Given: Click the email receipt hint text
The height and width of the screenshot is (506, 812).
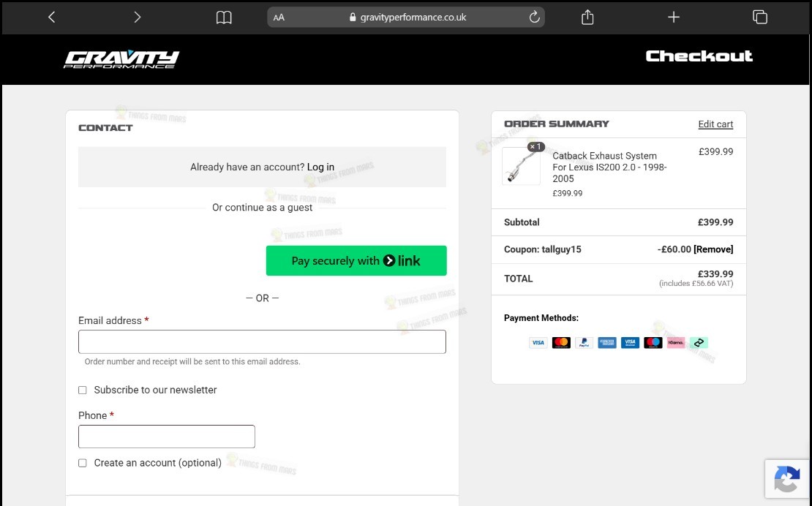Looking at the screenshot, I should pyautogui.click(x=192, y=362).
